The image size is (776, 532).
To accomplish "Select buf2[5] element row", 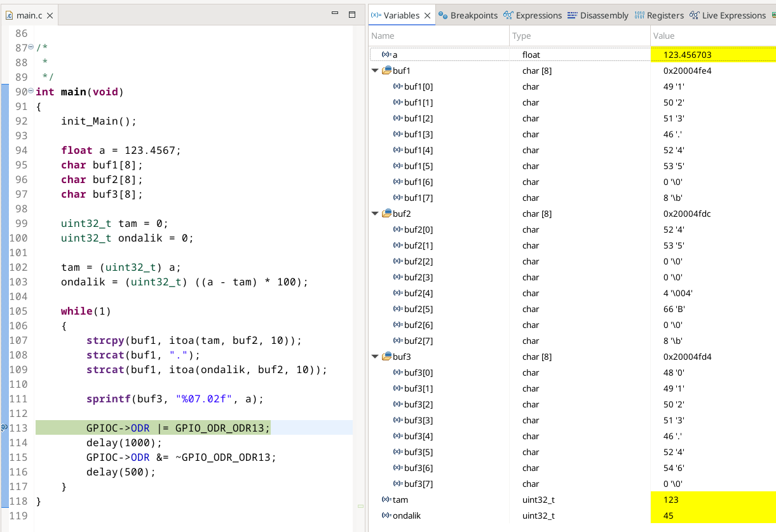I will pyautogui.click(x=572, y=309).
